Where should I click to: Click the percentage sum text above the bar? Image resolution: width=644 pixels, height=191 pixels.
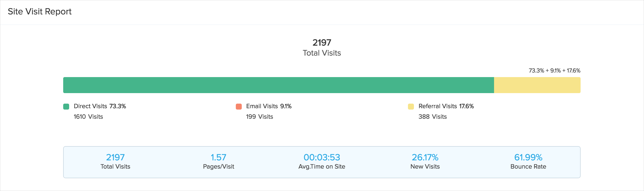point(554,71)
